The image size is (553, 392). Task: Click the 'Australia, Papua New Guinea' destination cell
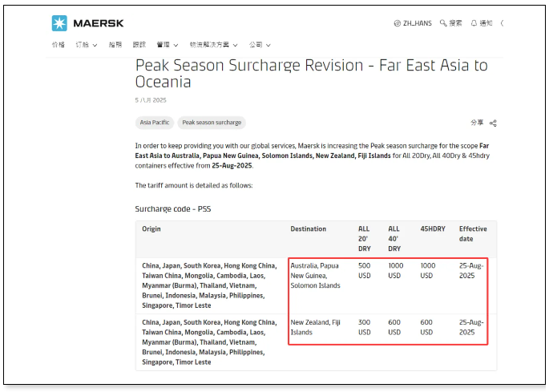point(315,276)
